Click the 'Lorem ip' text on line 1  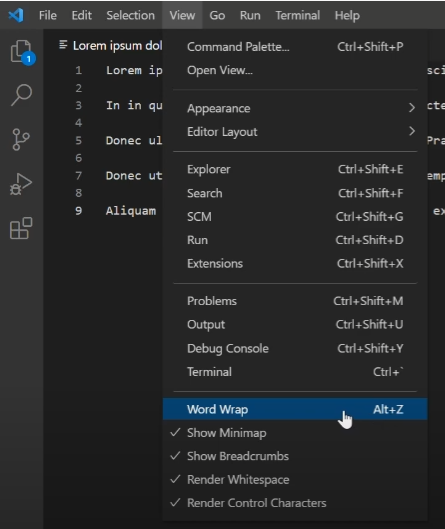point(134,71)
